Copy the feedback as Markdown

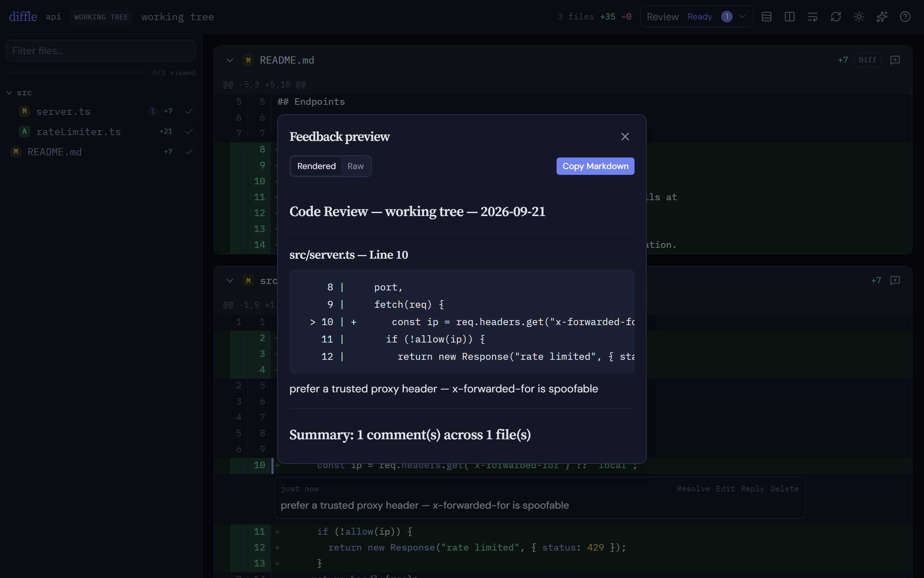(595, 166)
